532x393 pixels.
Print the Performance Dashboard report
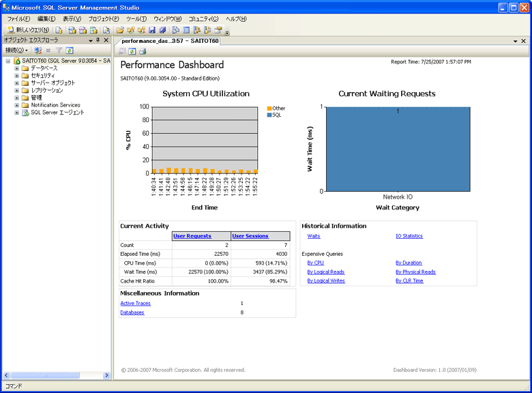point(143,51)
